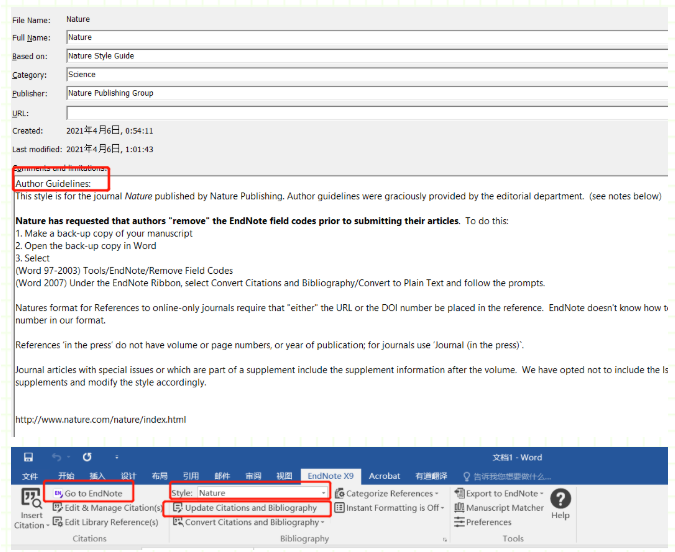675x552 pixels.
Task: Click the Redo icon in quick access
Action: click(87, 457)
